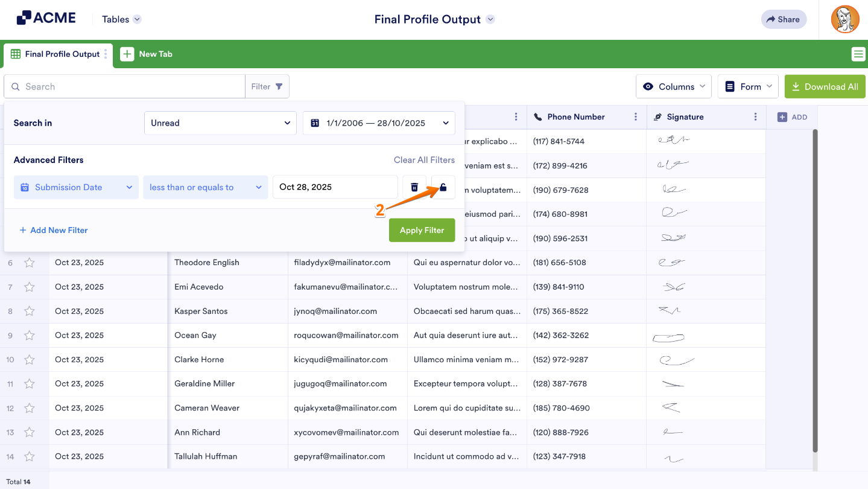Toggle the Filter button beside search
The width and height of the screenshot is (868, 489).
[267, 86]
